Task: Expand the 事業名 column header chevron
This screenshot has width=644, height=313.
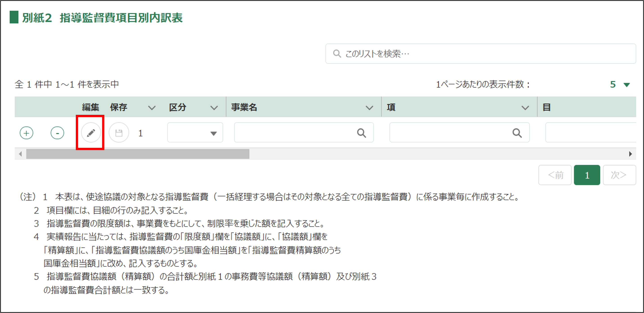Action: [369, 108]
